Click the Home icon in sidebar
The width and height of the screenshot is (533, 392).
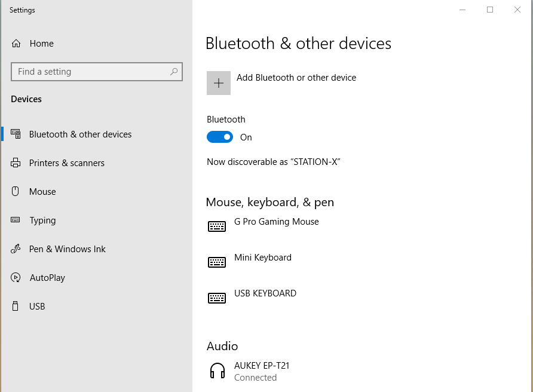click(16, 44)
